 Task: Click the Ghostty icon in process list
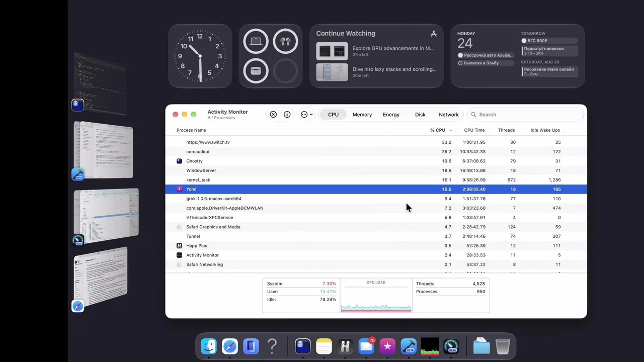(179, 161)
